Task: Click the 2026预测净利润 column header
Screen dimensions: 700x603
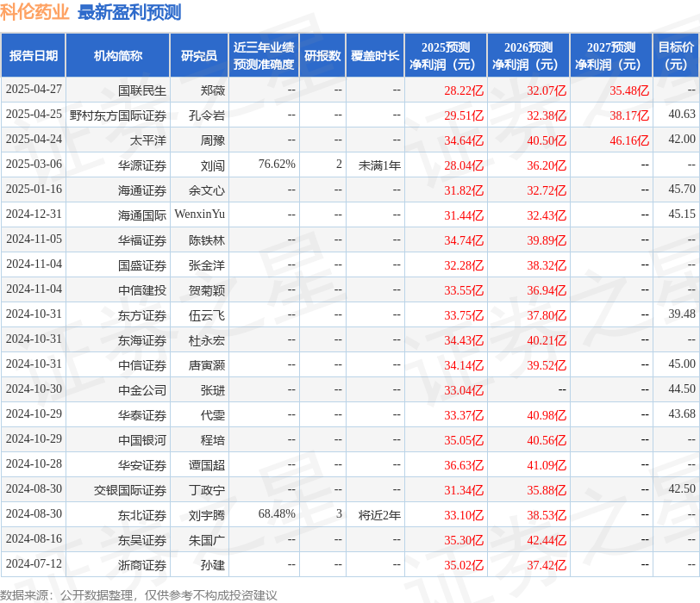Action: point(528,55)
